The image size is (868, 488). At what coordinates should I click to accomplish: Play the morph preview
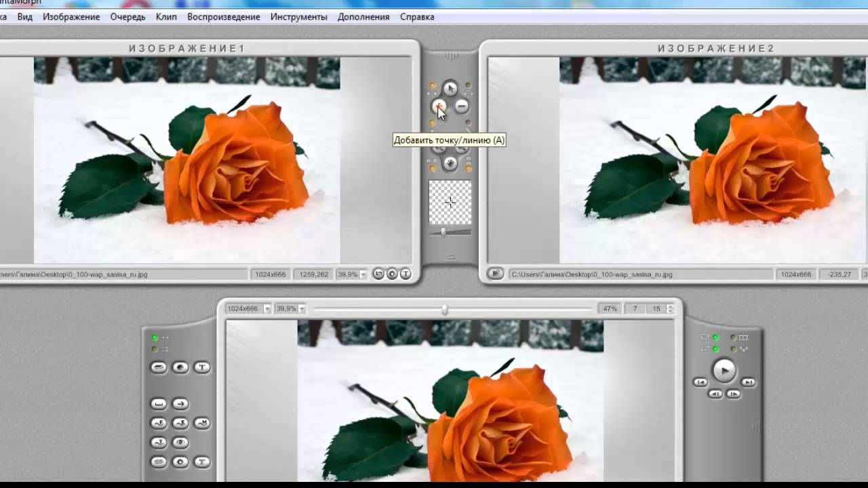pyautogui.click(x=724, y=371)
